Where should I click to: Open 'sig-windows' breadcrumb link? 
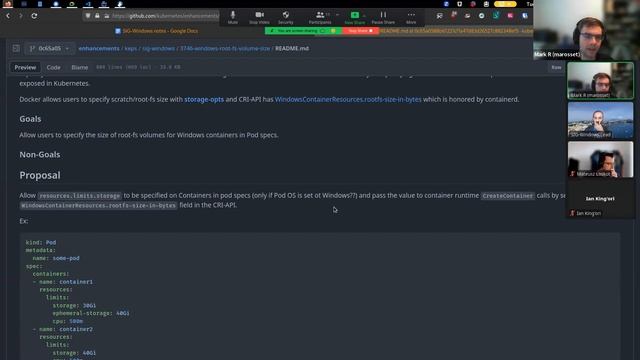pos(158,48)
